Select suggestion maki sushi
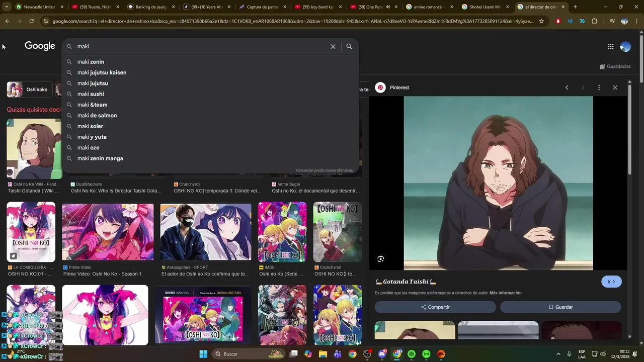The image size is (644, 362). click(x=210, y=94)
